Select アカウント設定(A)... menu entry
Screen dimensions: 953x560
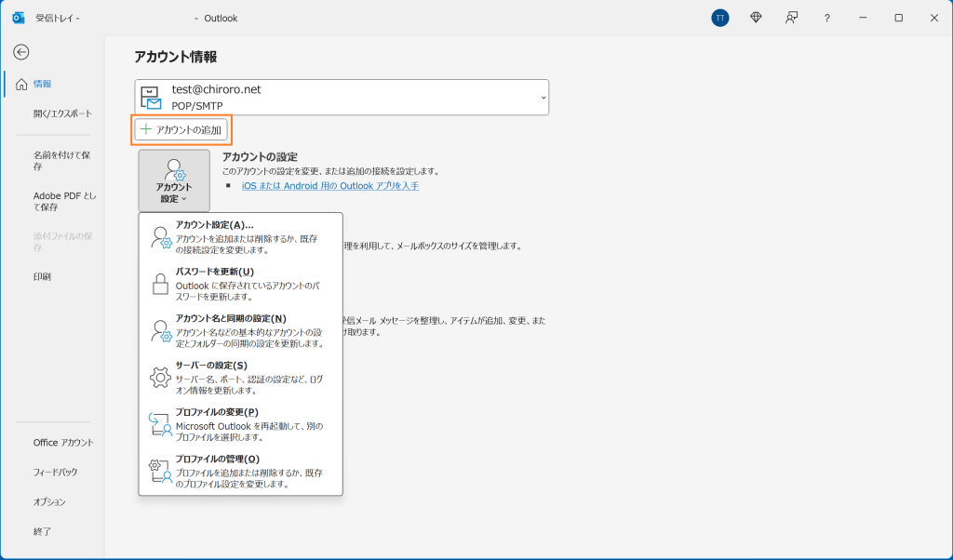click(241, 237)
